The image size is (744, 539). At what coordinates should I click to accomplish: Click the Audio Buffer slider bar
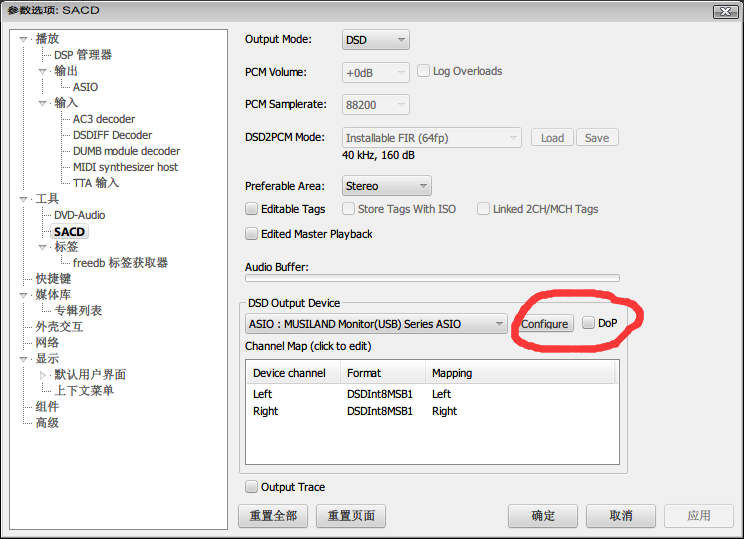pos(432,278)
